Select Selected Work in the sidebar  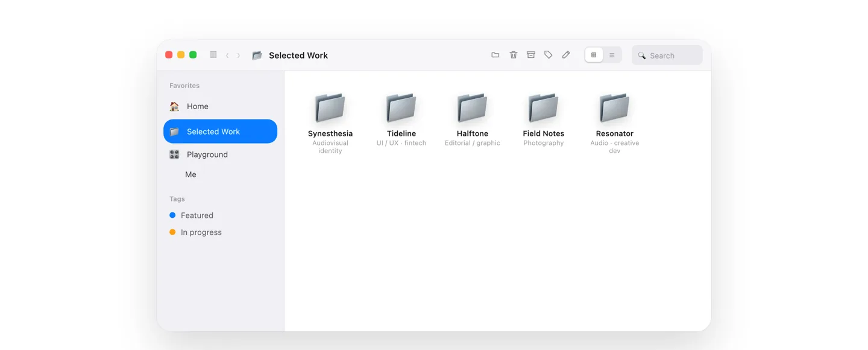220,132
